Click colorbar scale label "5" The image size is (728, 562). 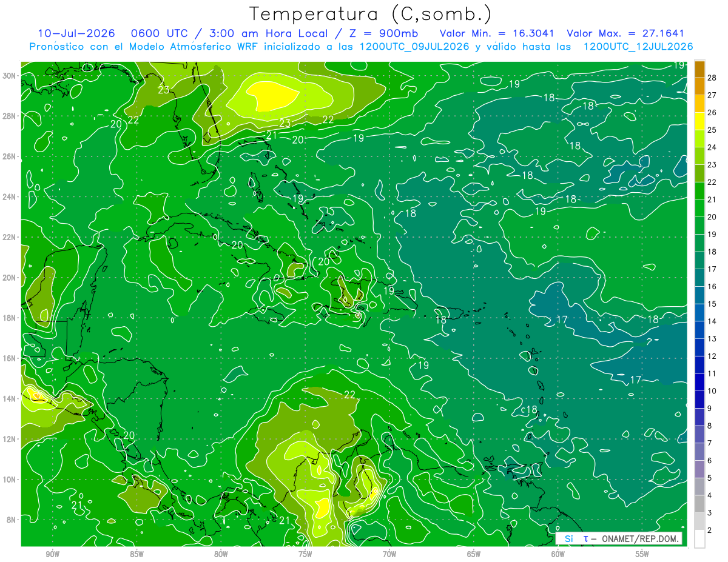[x=710, y=478]
